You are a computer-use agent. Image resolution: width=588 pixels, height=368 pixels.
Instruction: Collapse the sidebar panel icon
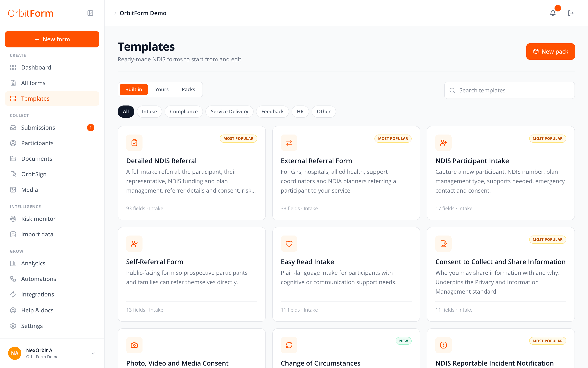coord(90,13)
